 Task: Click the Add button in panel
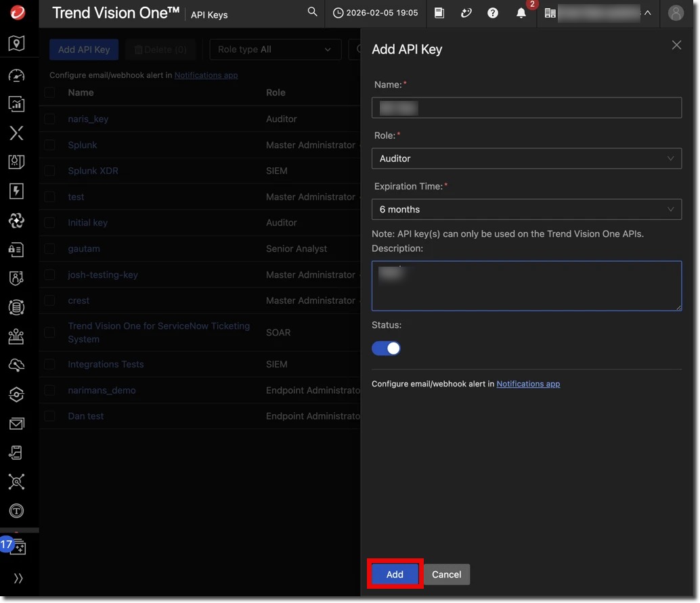(x=395, y=574)
